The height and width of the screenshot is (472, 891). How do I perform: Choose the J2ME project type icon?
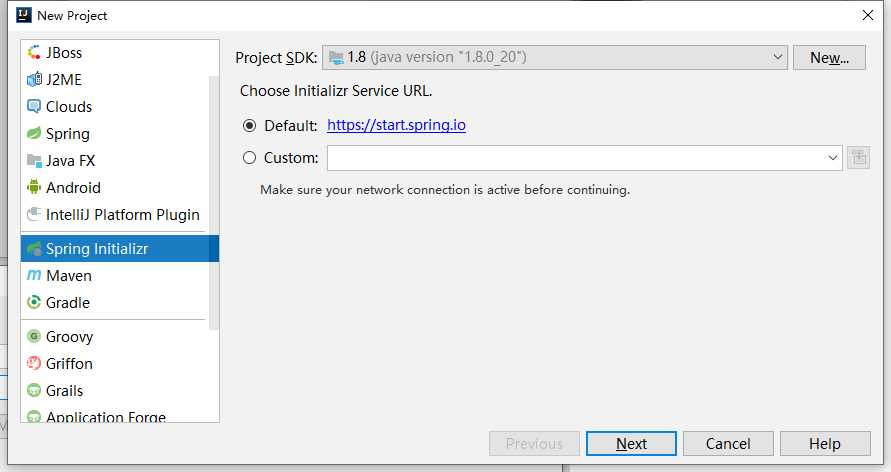pos(34,80)
